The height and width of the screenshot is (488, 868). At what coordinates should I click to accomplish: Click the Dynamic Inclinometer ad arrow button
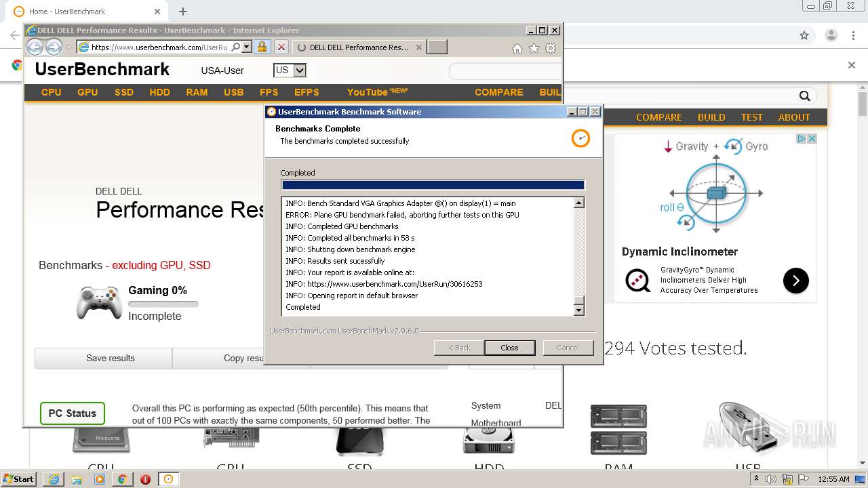click(x=796, y=281)
